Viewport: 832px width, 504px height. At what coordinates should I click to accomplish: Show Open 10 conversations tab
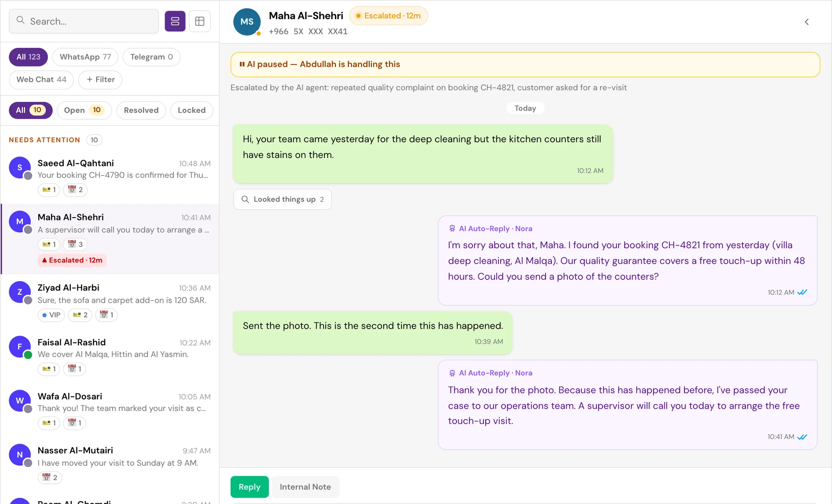click(x=84, y=110)
